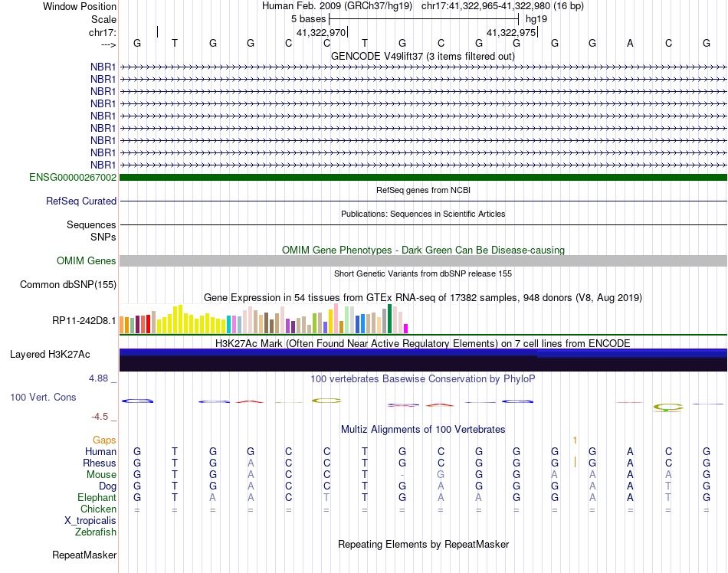Click 'Repeating Elements by RepeatMasker' title

coord(423,544)
